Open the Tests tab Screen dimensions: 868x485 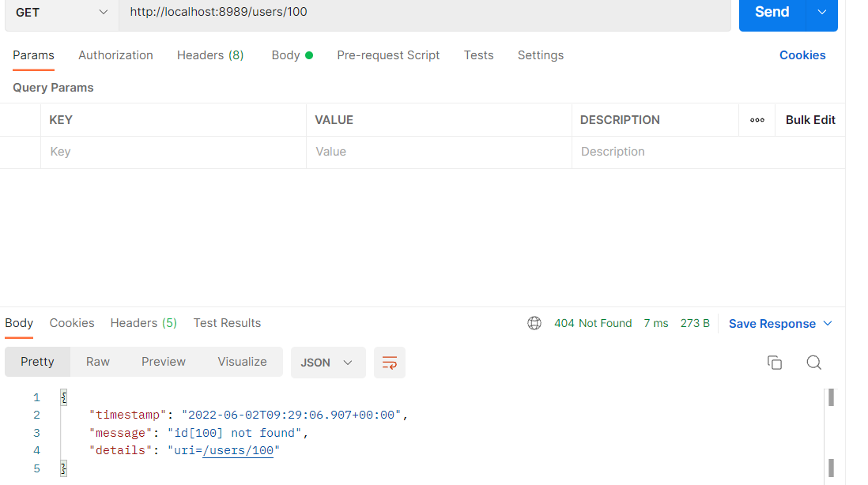[478, 55]
